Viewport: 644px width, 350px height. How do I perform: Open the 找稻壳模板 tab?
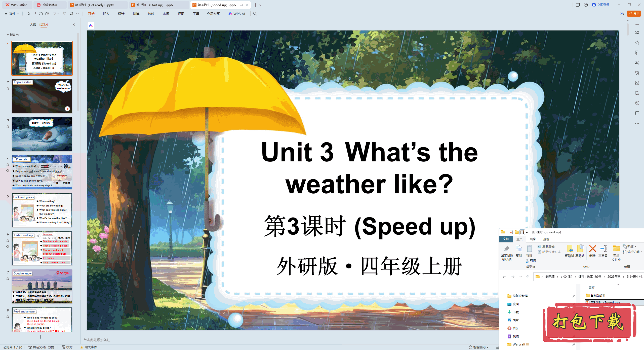tap(50, 5)
